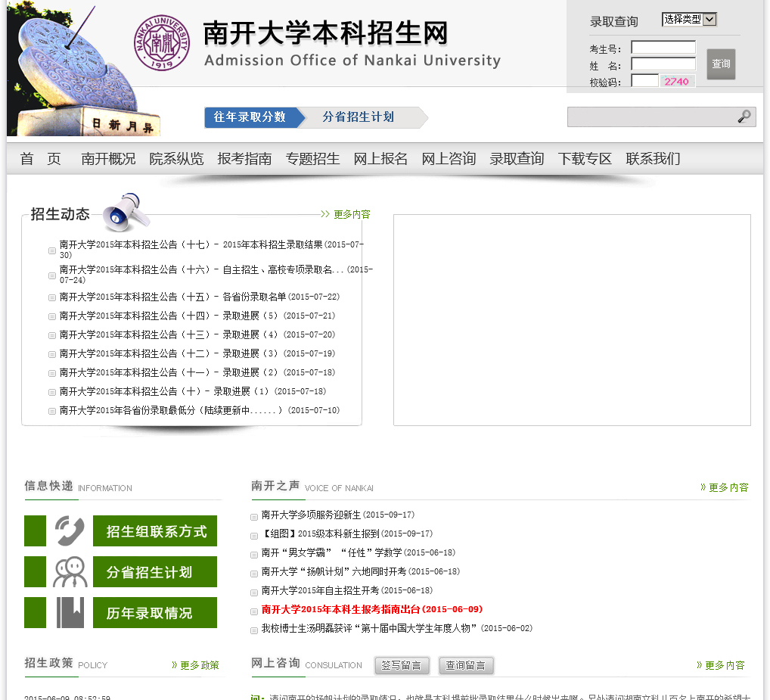Click the 查询 button
The width and height of the screenshot is (770, 700).
click(721, 64)
